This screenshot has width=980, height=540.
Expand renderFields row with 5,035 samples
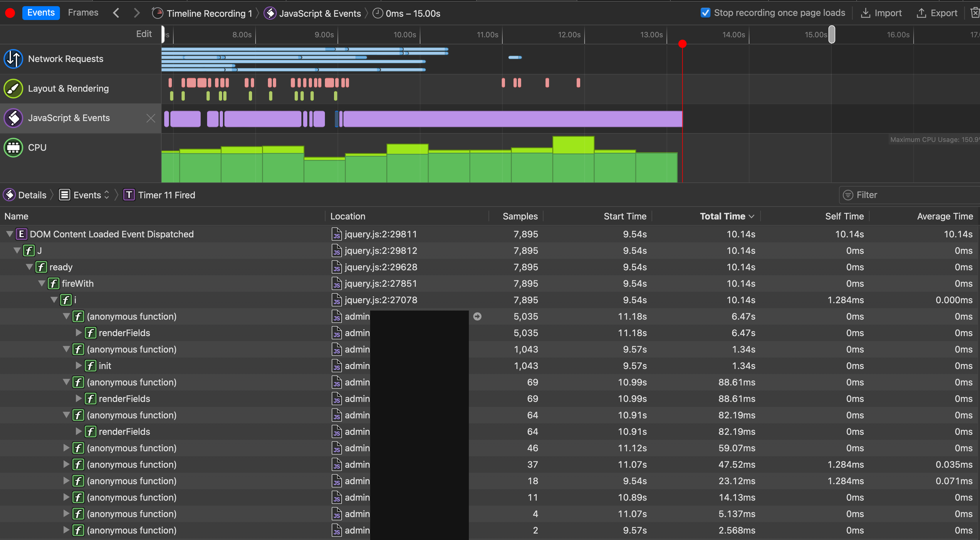(79, 333)
